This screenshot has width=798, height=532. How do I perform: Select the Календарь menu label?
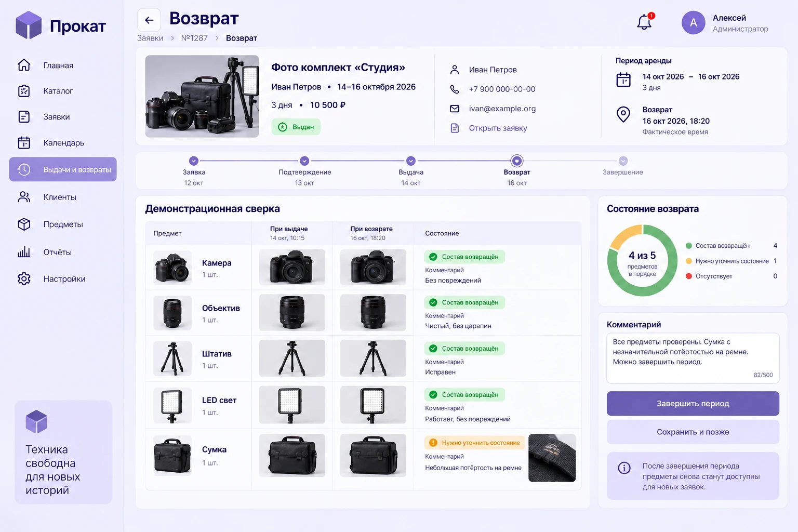coord(64,142)
